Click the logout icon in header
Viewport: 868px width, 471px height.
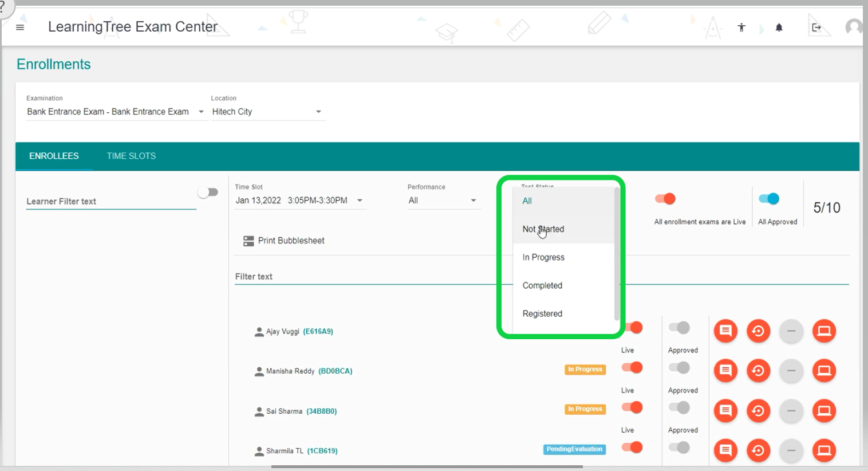pyautogui.click(x=816, y=28)
